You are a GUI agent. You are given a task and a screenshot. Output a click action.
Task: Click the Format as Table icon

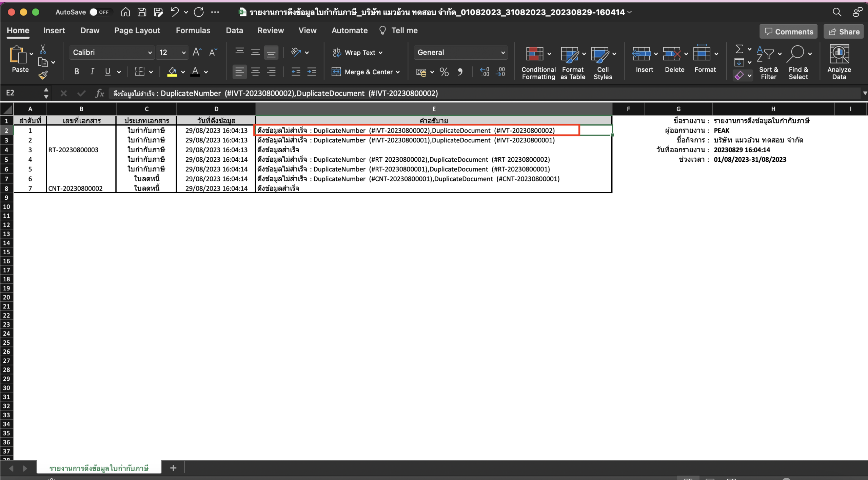[x=570, y=54]
